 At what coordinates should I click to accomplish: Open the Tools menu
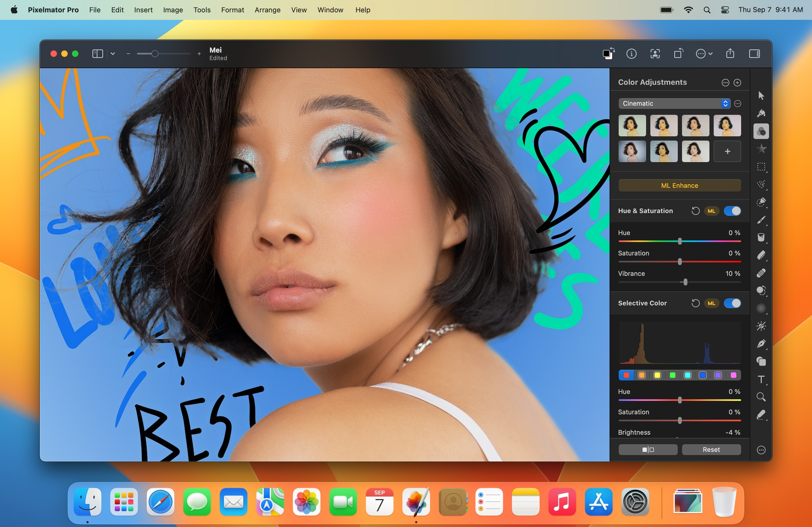pyautogui.click(x=202, y=10)
